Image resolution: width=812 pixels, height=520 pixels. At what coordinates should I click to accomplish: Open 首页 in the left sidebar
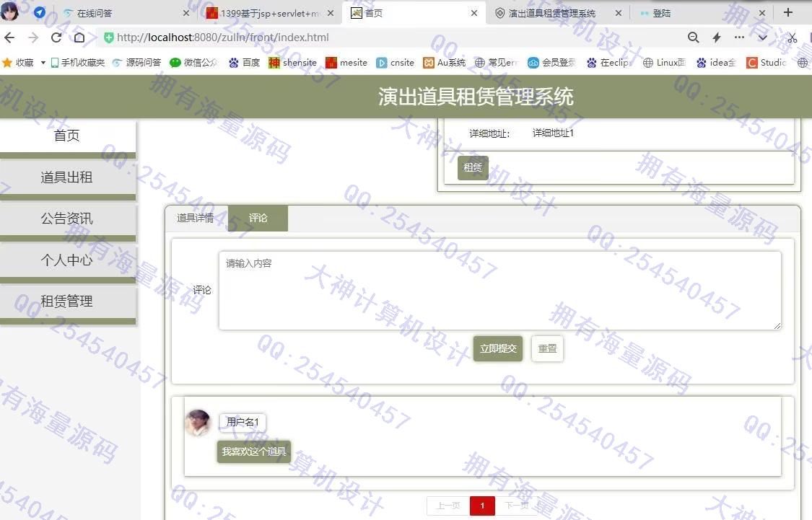pos(67,136)
